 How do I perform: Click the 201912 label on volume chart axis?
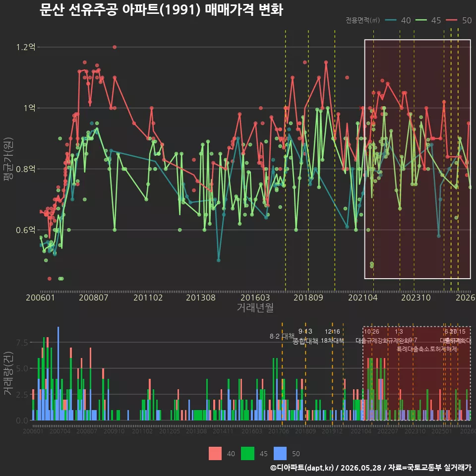click(x=332, y=431)
